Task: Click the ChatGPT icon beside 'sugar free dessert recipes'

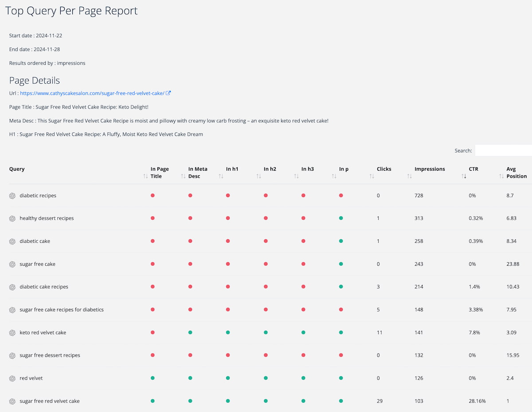Action: coord(12,356)
